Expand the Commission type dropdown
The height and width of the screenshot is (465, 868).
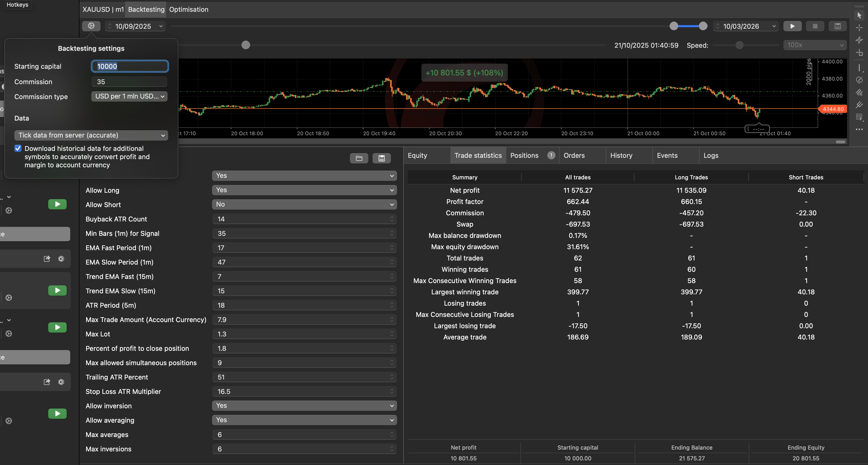coord(129,96)
